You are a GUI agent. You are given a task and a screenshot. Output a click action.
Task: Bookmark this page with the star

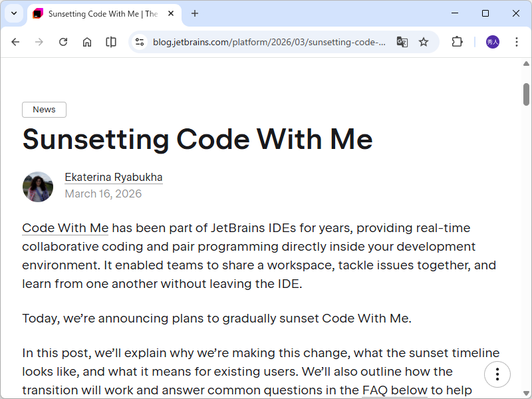pos(424,42)
